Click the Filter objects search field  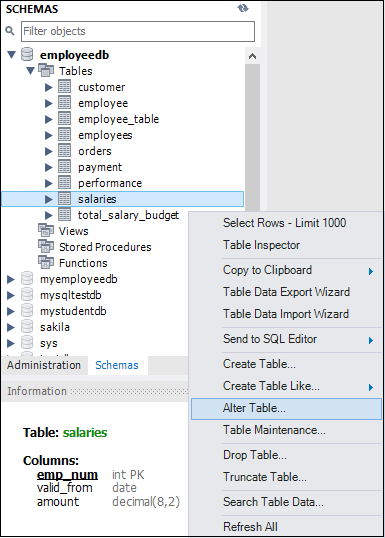point(138,31)
